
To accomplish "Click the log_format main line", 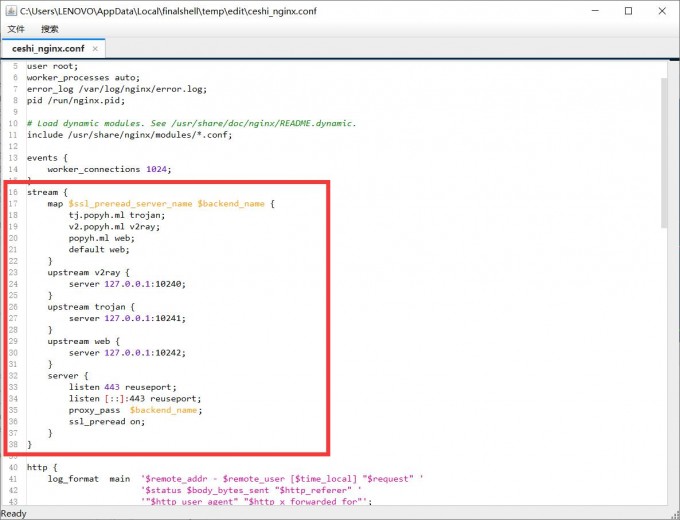I will coord(235,479).
